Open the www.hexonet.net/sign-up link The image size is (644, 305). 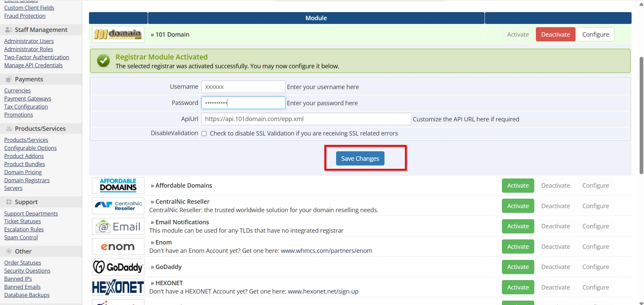323,292
